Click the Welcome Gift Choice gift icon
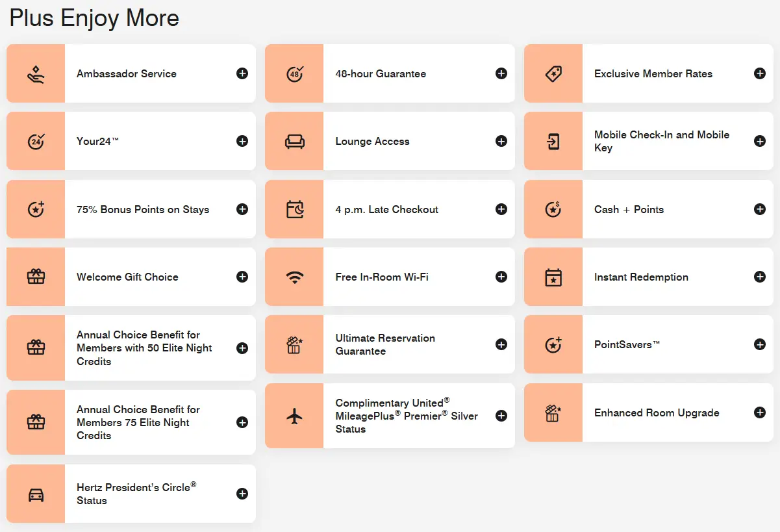The height and width of the screenshot is (532, 780). click(x=36, y=277)
